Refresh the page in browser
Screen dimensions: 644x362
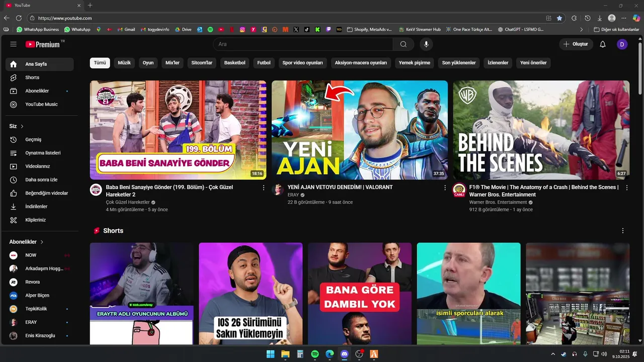tap(19, 18)
